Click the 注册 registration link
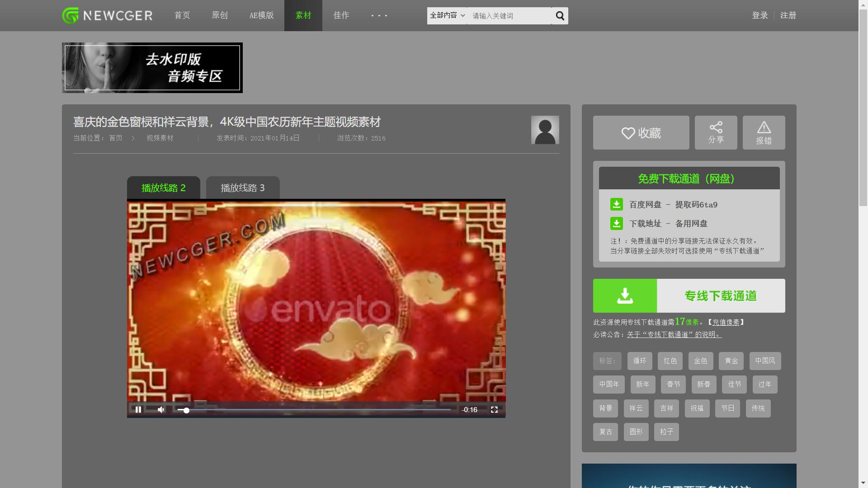This screenshot has height=488, width=868. pos(788,15)
